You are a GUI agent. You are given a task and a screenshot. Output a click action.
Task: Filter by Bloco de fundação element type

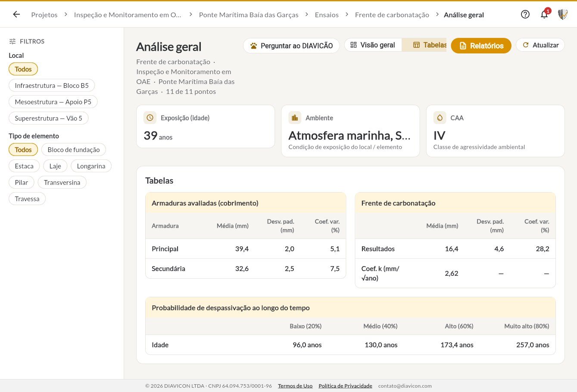coord(74,149)
